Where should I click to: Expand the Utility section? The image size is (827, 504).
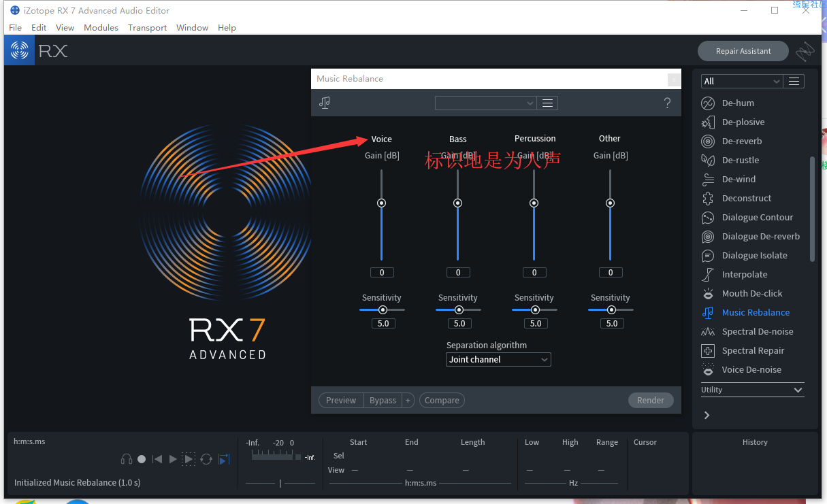point(753,390)
